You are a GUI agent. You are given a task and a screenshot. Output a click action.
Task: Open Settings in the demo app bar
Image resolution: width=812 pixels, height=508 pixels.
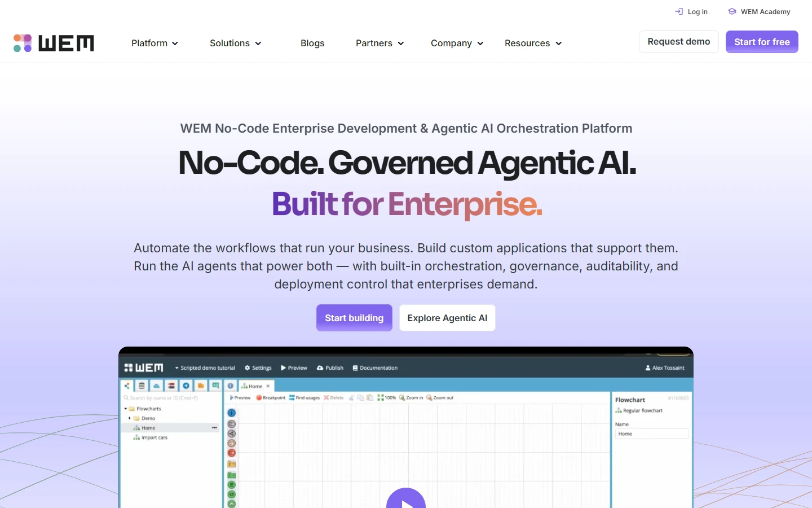pyautogui.click(x=258, y=368)
